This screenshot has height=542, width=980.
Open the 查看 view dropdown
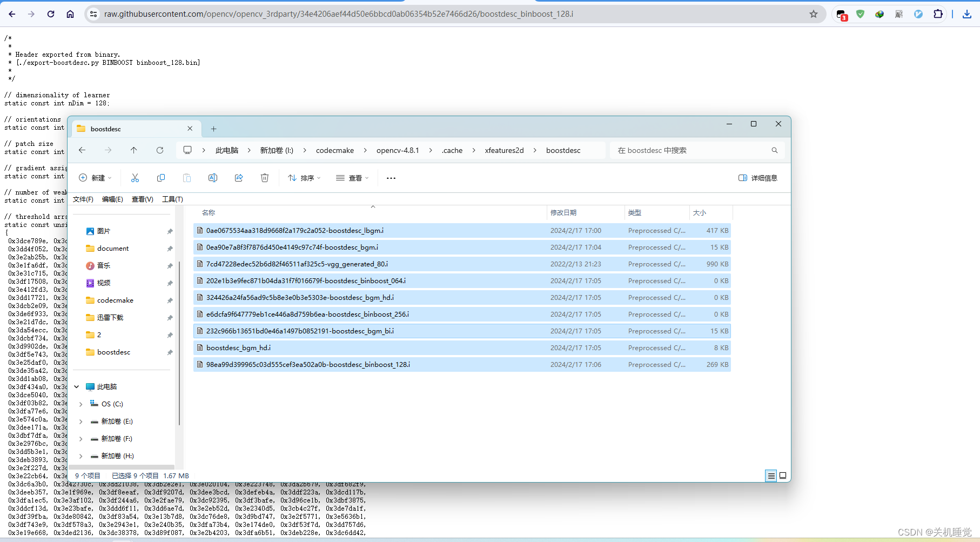coord(352,178)
